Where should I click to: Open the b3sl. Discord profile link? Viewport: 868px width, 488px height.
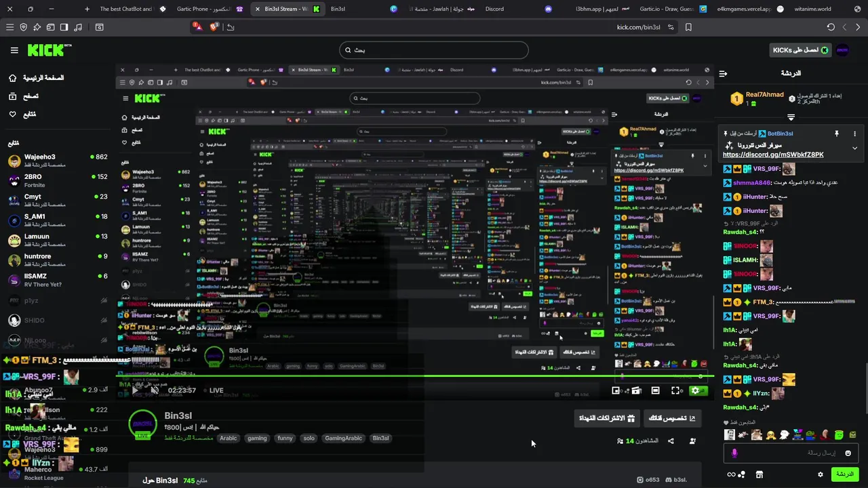click(x=676, y=480)
